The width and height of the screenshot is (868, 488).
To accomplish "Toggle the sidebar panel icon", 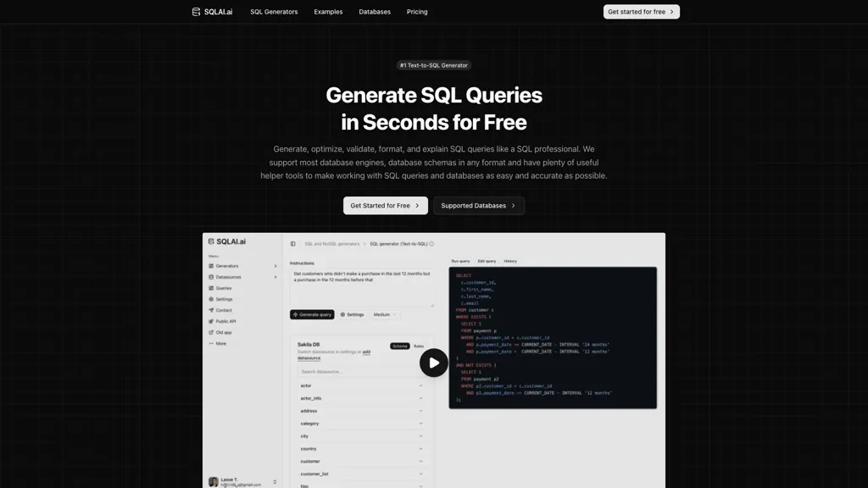I will point(292,243).
